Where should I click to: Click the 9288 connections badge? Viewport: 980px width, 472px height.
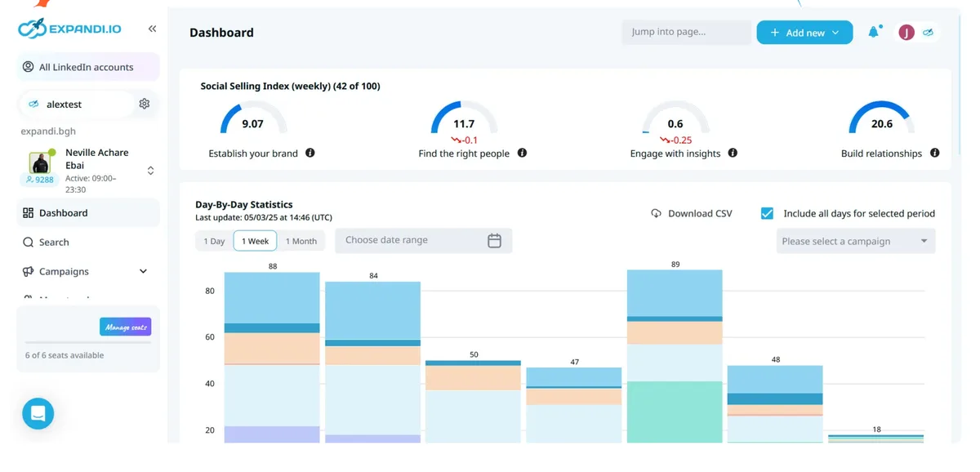point(39,179)
